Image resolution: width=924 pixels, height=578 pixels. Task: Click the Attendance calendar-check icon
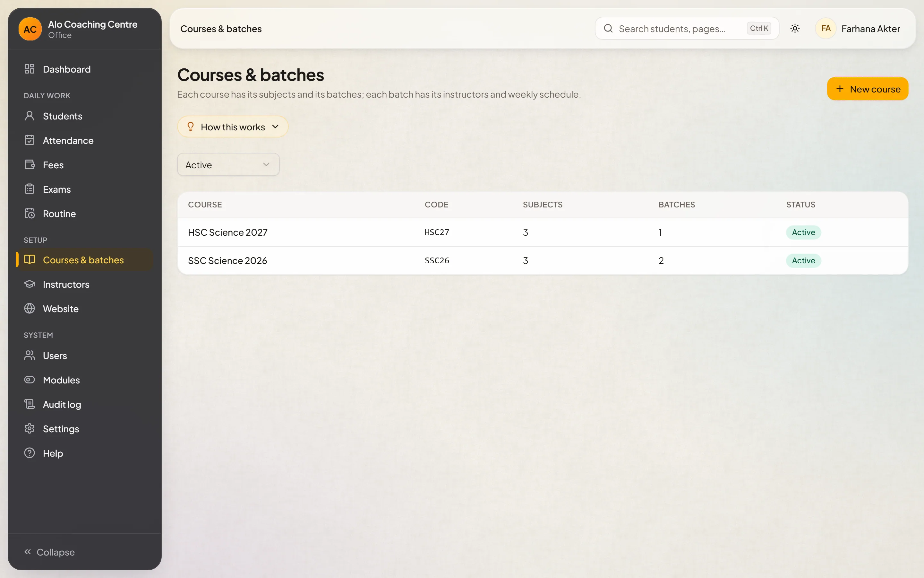30,140
